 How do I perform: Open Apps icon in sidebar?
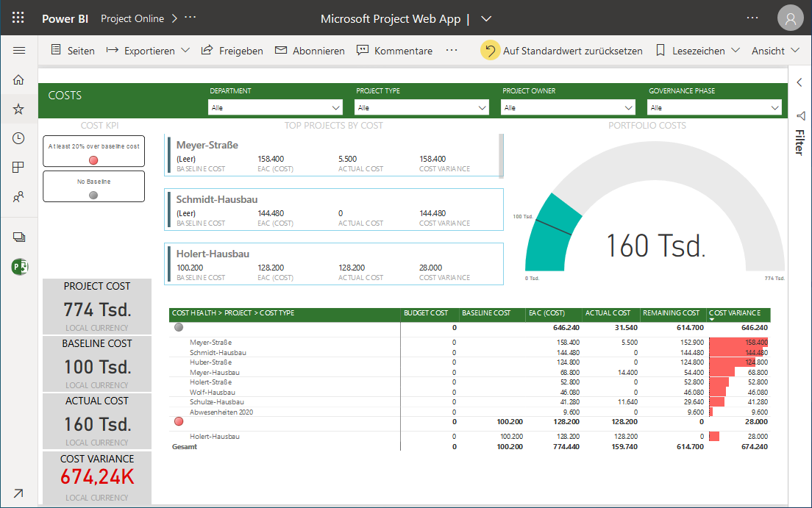coord(18,168)
